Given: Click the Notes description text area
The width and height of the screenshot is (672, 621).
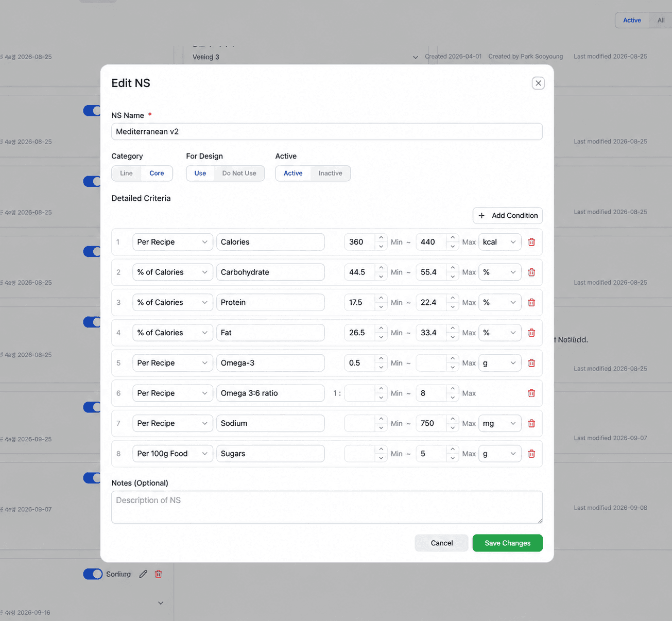Looking at the screenshot, I should coord(327,507).
